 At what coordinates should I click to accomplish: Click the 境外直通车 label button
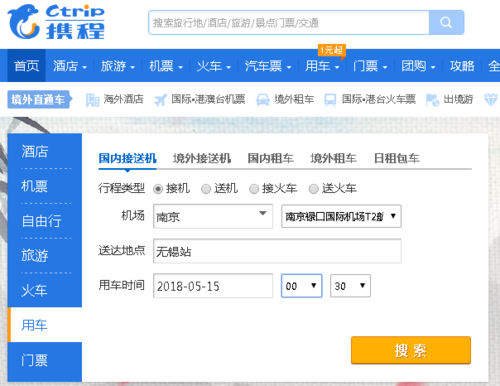[39, 99]
